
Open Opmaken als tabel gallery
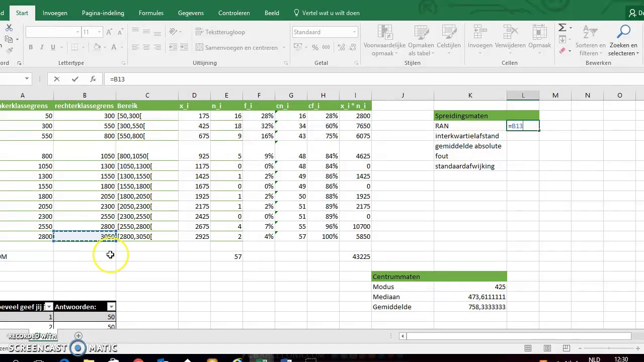421,40
